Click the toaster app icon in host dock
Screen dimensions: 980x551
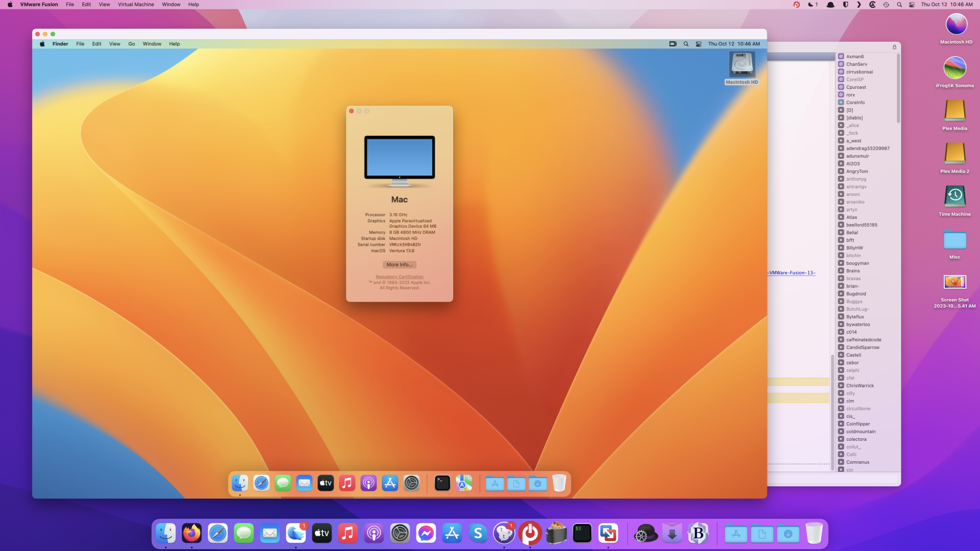(556, 533)
